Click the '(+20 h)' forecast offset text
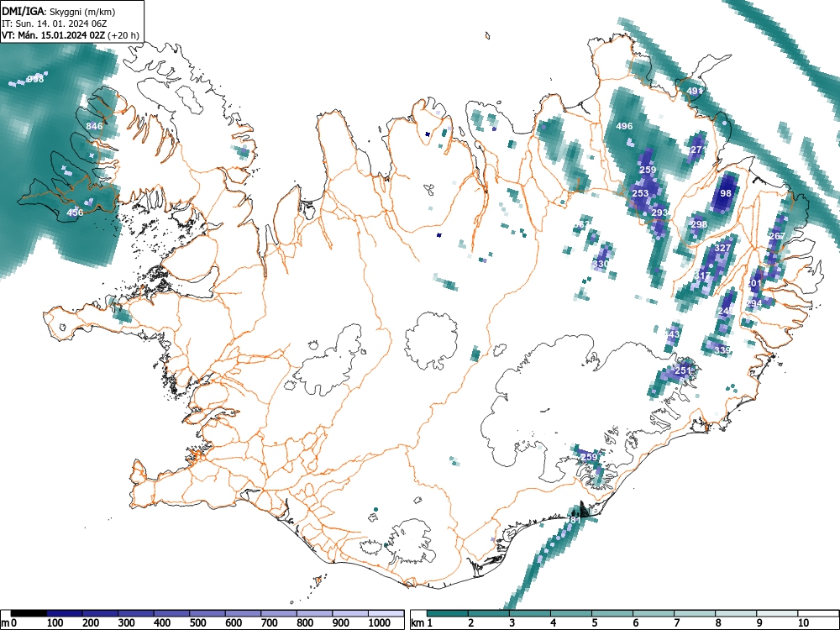 [x=123, y=35]
